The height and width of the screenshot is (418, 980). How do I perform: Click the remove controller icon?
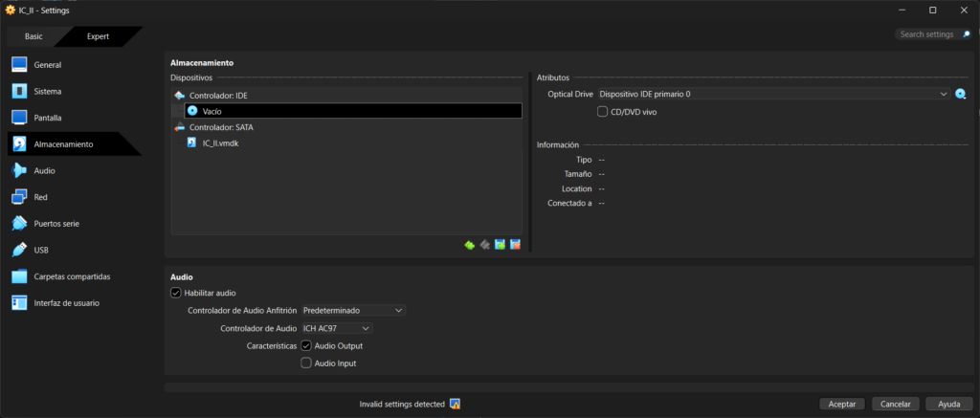485,245
